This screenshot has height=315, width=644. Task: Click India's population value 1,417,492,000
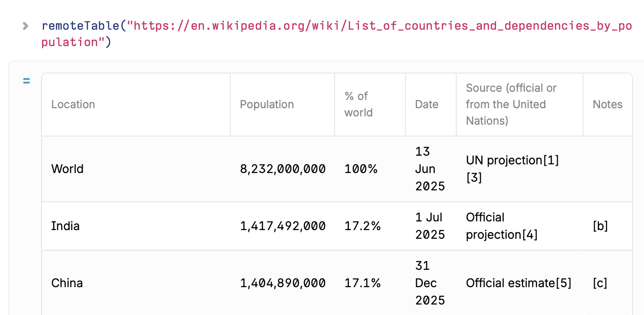(283, 226)
